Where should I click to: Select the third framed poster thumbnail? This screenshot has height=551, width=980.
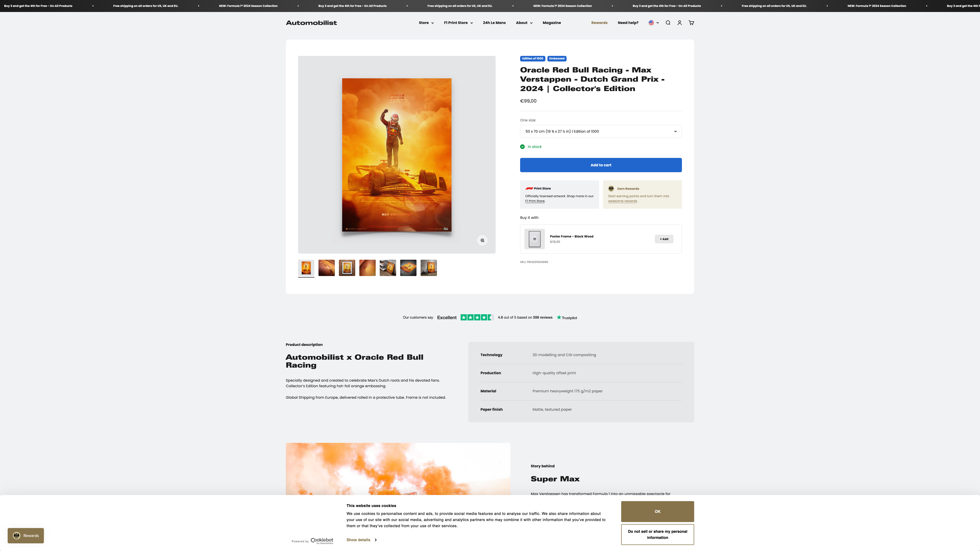tap(347, 268)
